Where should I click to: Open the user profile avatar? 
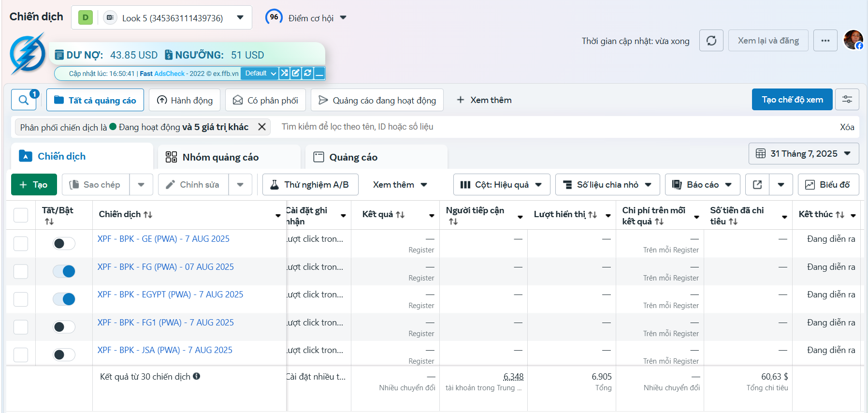pos(854,40)
